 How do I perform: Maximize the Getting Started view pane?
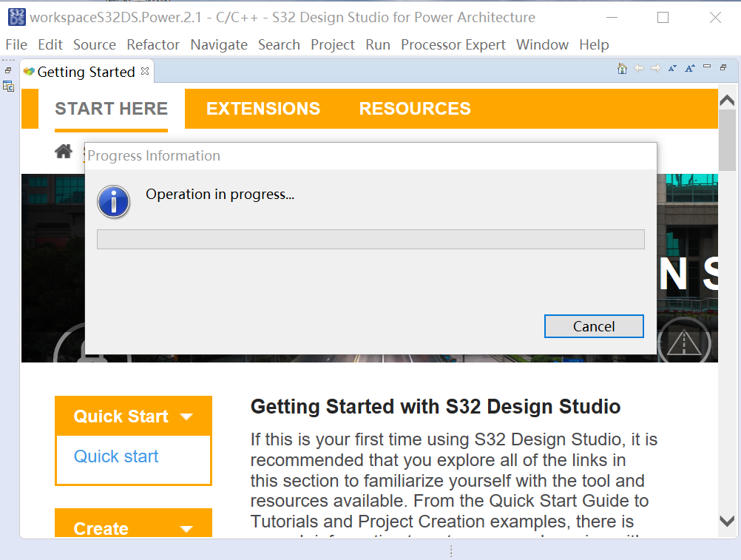pyautogui.click(x=723, y=67)
